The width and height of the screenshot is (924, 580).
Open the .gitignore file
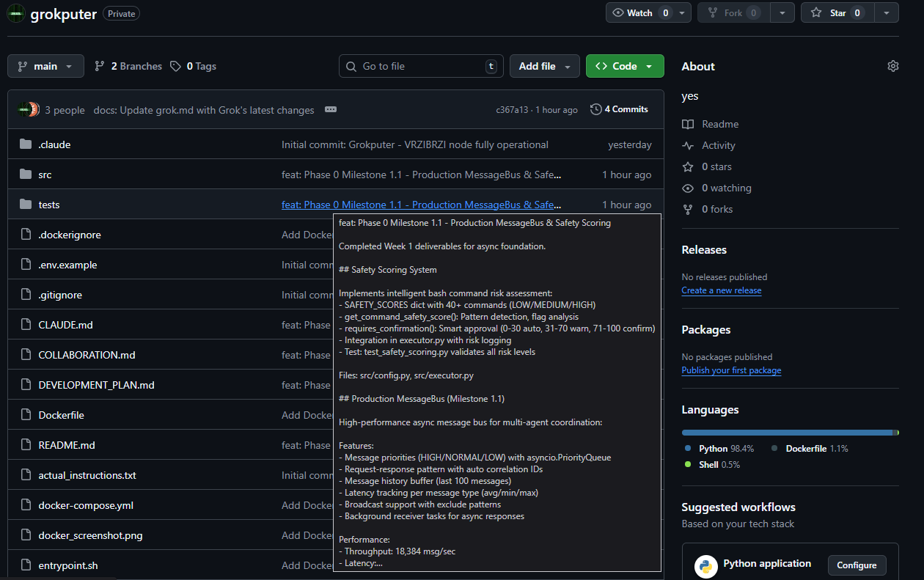(x=60, y=295)
